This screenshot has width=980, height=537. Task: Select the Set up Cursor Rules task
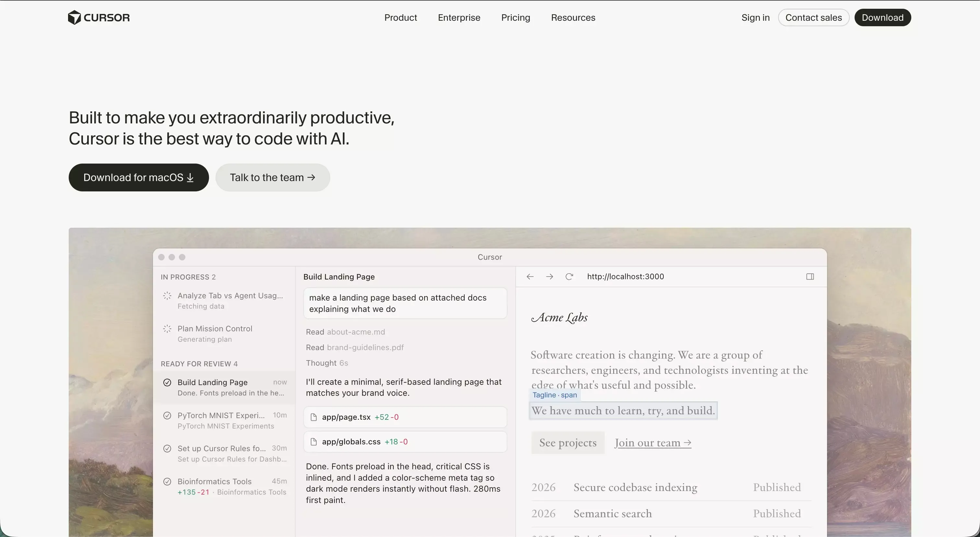point(224,453)
